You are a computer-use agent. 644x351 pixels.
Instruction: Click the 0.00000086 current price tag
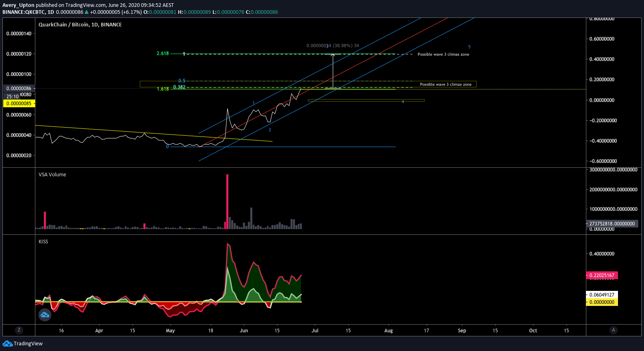[x=19, y=89]
